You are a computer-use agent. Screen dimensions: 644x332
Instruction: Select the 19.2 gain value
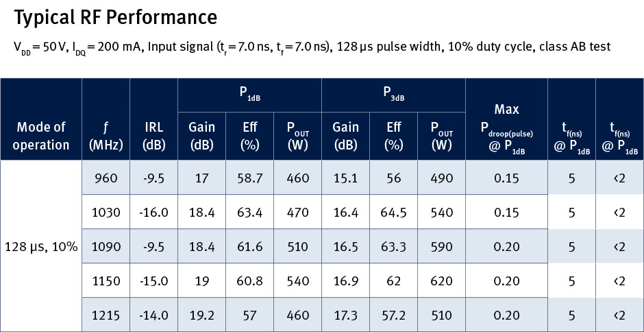coord(202,315)
